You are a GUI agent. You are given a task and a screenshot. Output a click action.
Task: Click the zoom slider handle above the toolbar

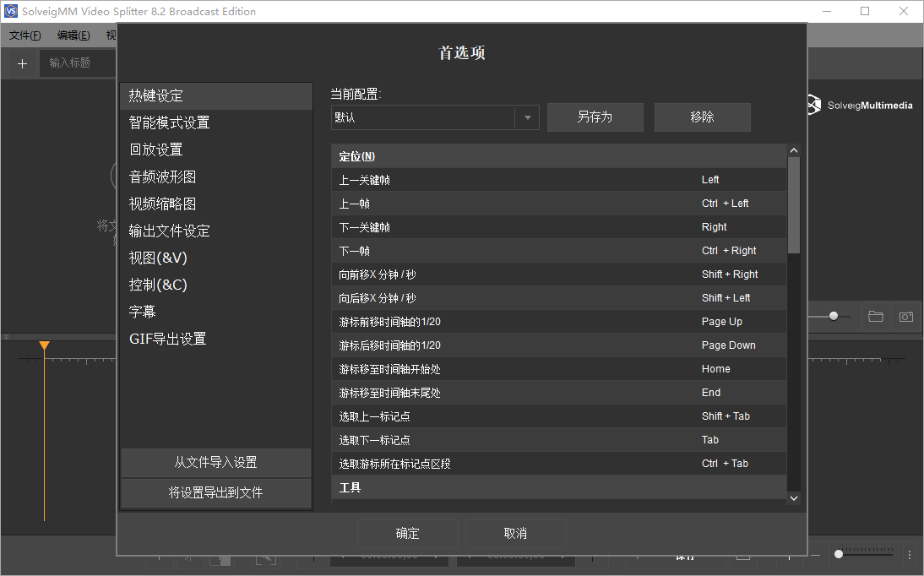[832, 316]
